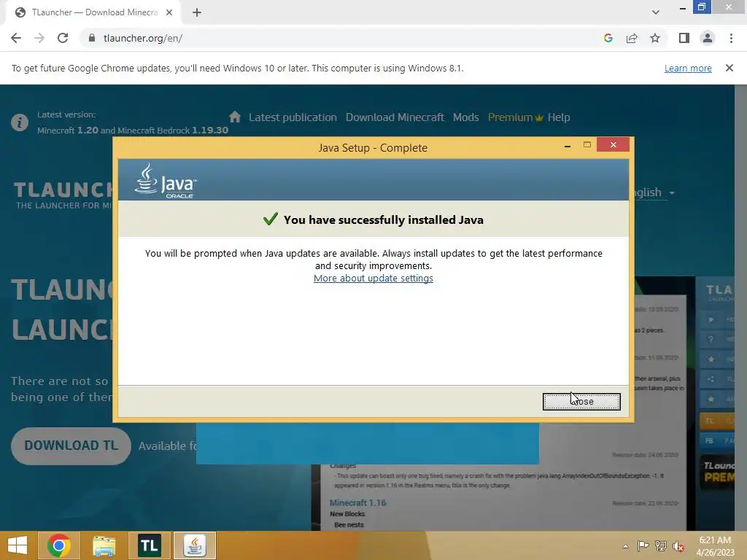Close the TLauncher browser tab
Image resolution: width=747 pixels, height=560 pixels.
click(x=169, y=12)
